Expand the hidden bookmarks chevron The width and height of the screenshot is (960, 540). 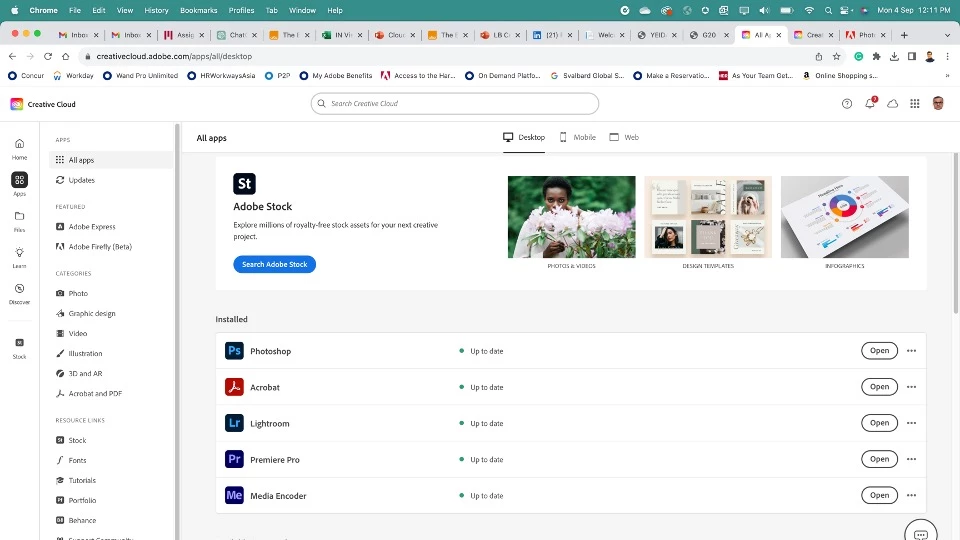tap(947, 76)
